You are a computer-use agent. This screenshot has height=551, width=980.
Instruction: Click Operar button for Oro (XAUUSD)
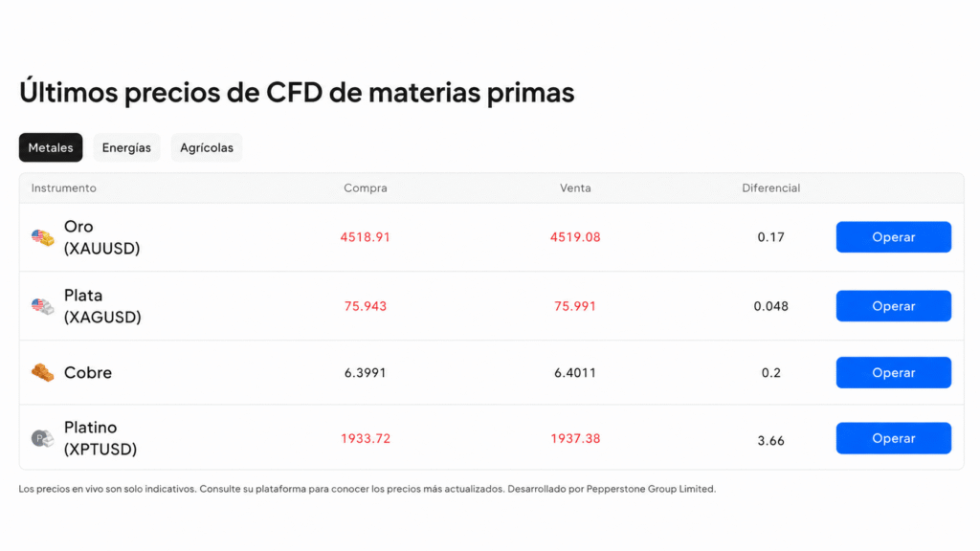pyautogui.click(x=894, y=237)
